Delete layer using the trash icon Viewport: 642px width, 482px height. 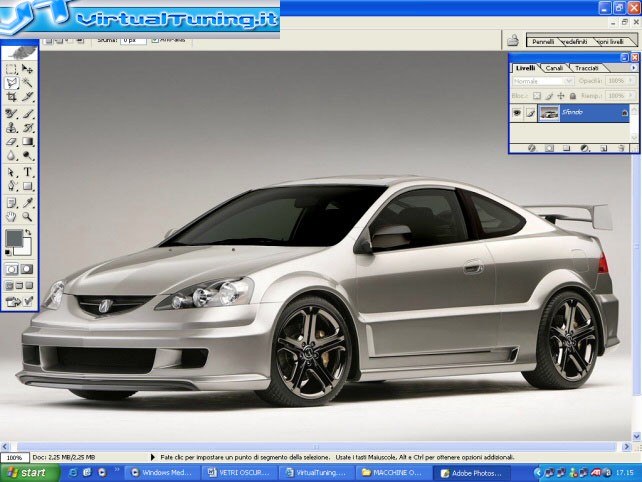621,148
